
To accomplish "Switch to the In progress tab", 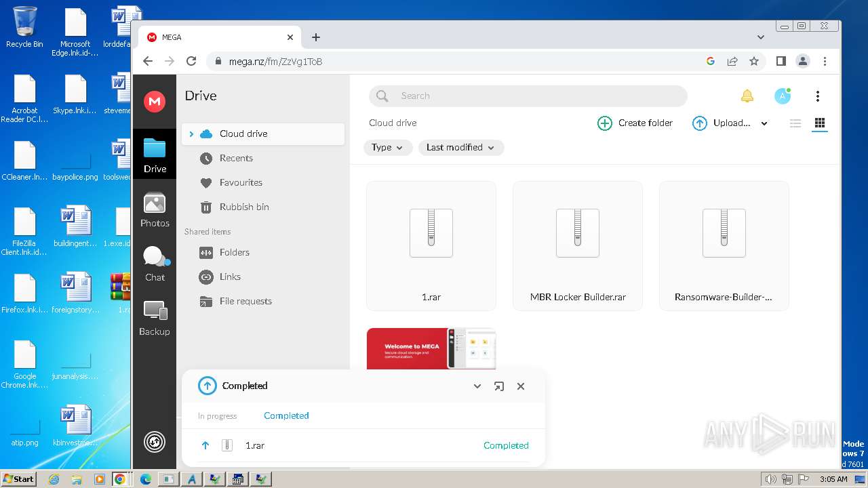I will (x=218, y=416).
